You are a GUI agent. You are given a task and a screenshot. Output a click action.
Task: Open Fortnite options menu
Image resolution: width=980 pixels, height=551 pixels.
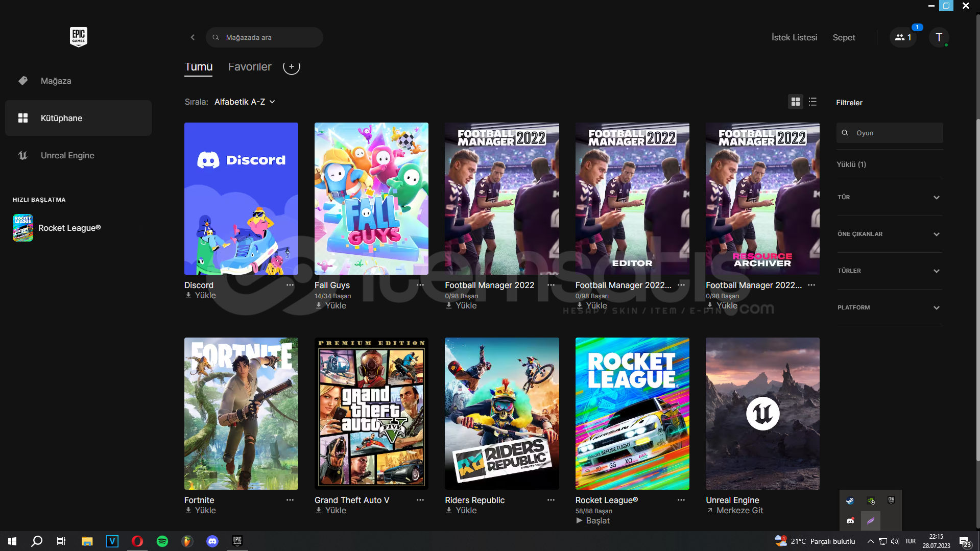[290, 500]
